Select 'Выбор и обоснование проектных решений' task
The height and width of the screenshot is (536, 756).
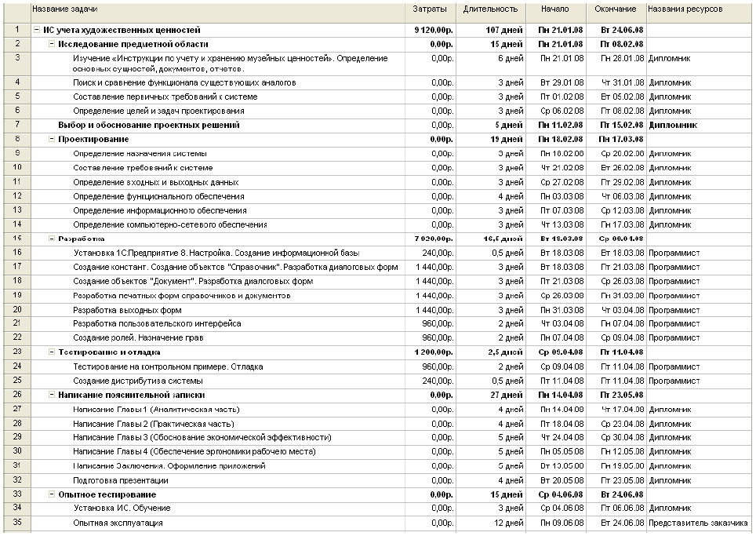(148, 125)
